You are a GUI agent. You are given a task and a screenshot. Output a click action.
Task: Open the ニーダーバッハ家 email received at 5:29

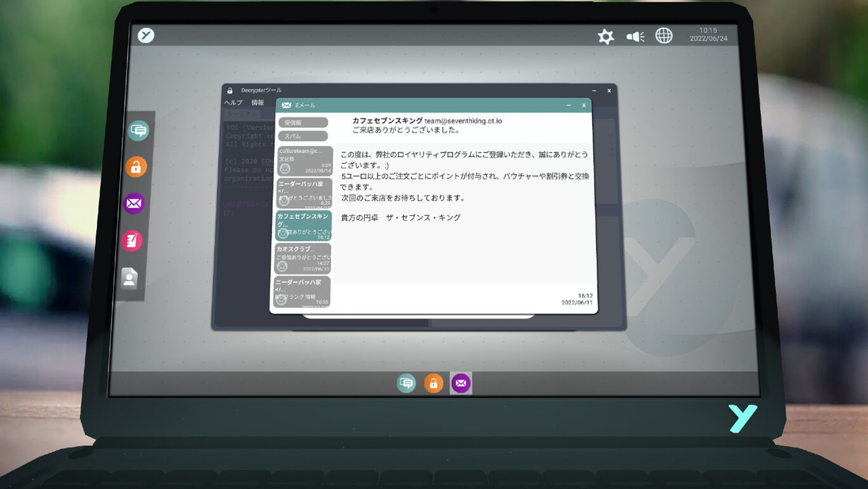tap(305, 193)
